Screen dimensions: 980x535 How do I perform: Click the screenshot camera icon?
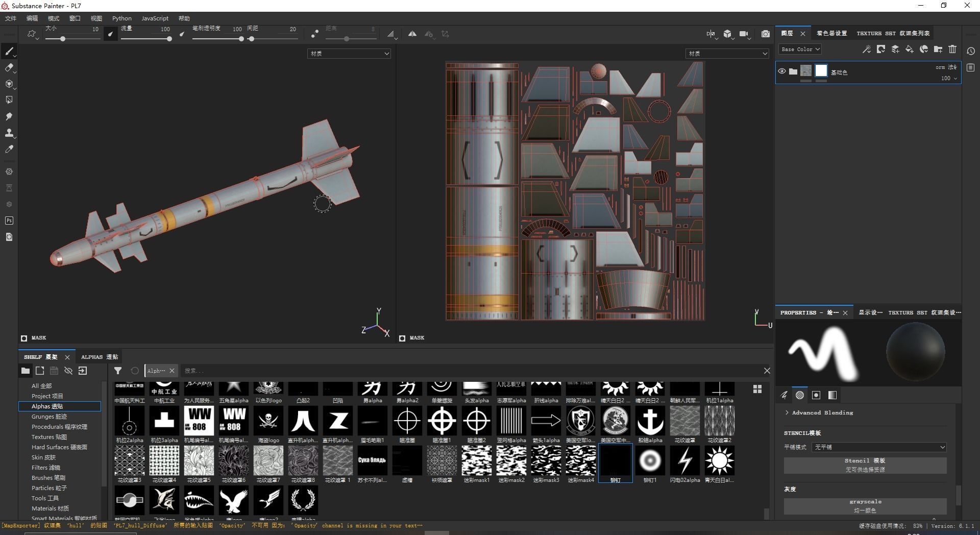point(766,34)
